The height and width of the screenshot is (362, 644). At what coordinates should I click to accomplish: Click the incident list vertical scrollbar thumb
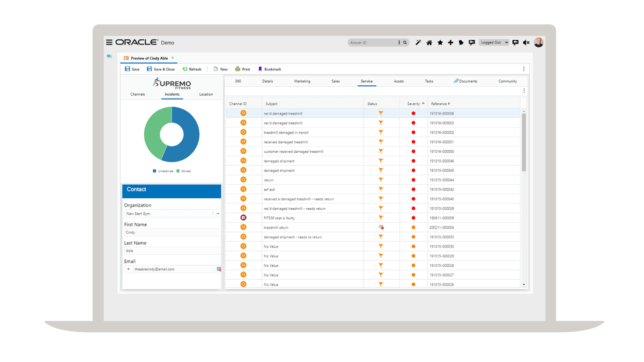(524, 142)
